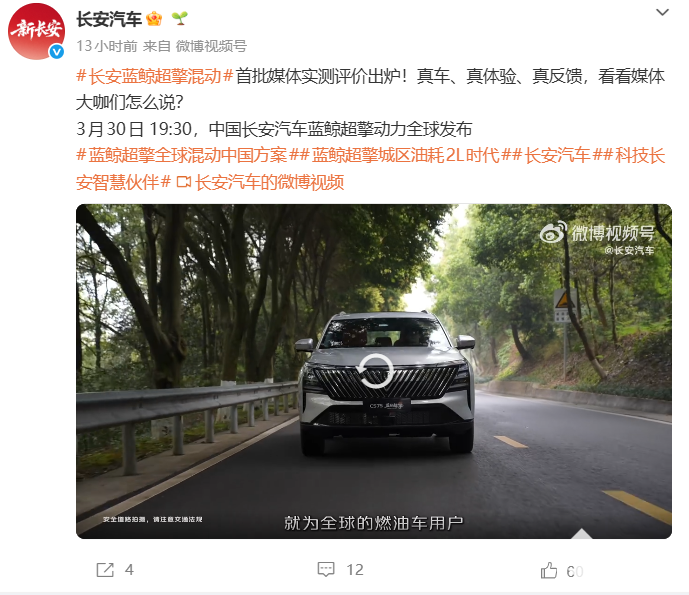Click the video camera icon before video link
The width and height of the screenshot is (689, 595).
(x=184, y=182)
